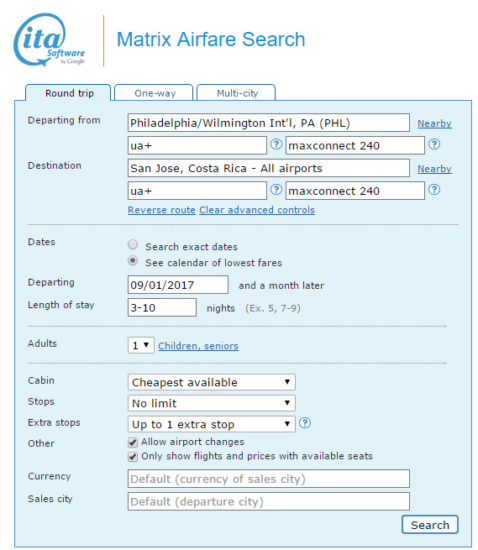Open help icon beside destination ua+ routing field
Screen dimensions: 478x550
point(276,189)
